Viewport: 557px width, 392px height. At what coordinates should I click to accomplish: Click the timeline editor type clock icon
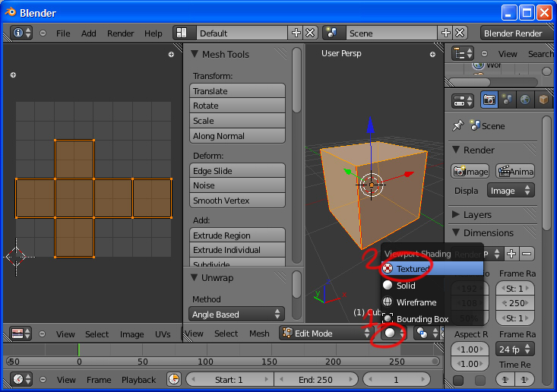click(21, 379)
